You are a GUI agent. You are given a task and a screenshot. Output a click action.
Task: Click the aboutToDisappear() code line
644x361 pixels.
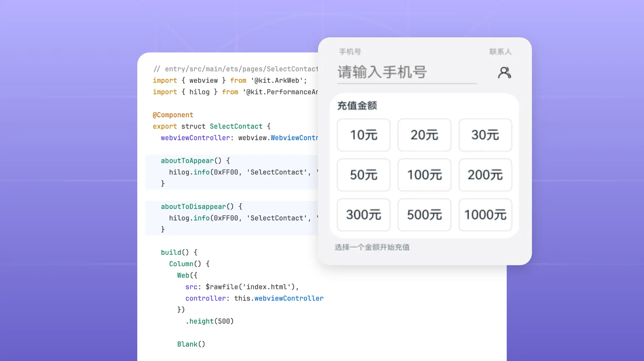point(201,206)
